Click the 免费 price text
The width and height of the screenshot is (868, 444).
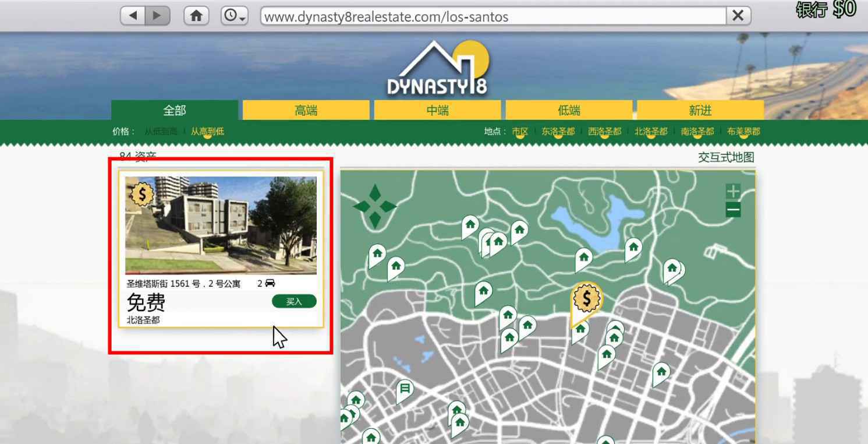pyautogui.click(x=146, y=302)
